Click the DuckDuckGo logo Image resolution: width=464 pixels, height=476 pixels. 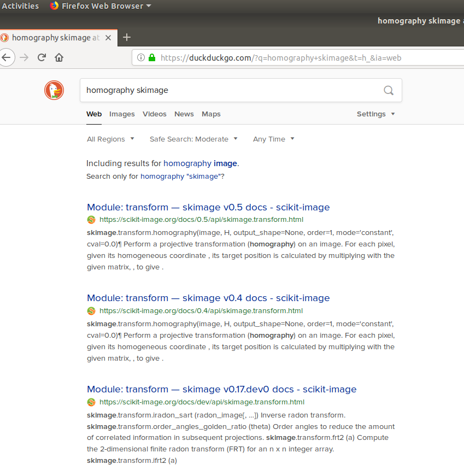54,90
